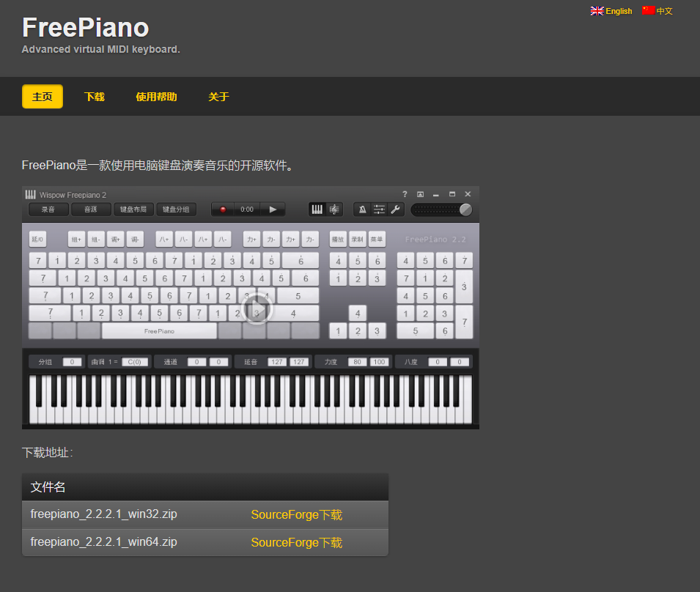Click the 键盘布局 button
The width and height of the screenshot is (700, 592).
(x=133, y=210)
